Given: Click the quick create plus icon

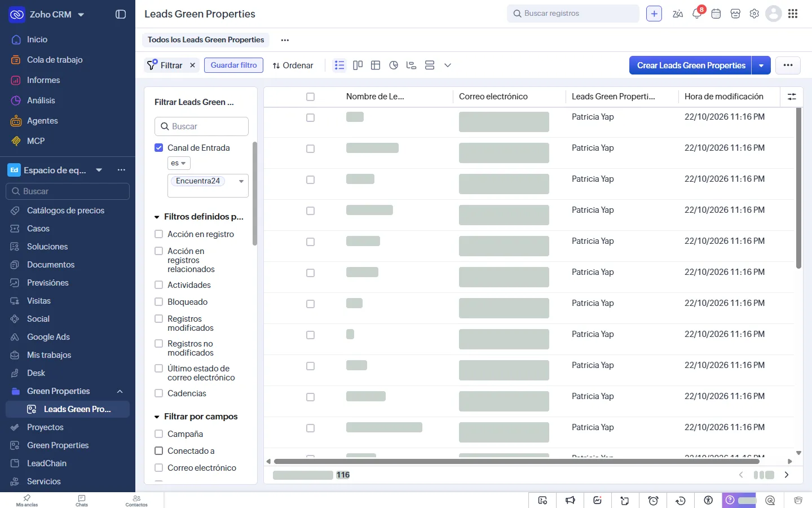Looking at the screenshot, I should [654, 14].
